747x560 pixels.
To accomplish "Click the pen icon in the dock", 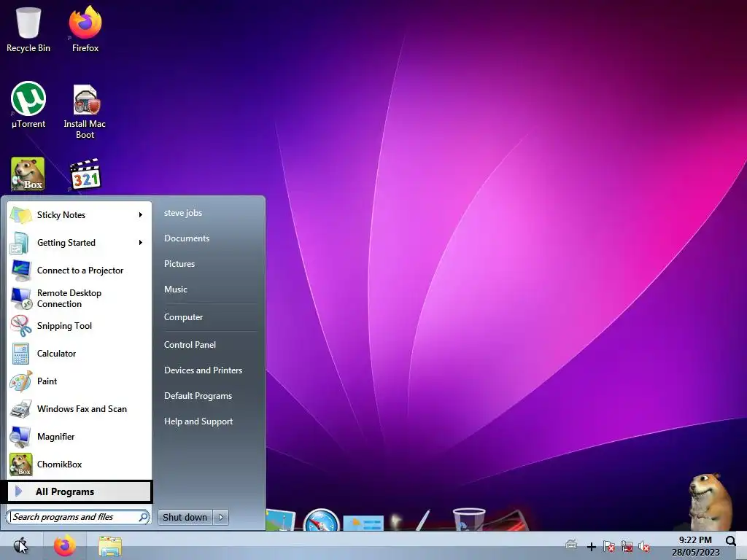I will (x=422, y=520).
